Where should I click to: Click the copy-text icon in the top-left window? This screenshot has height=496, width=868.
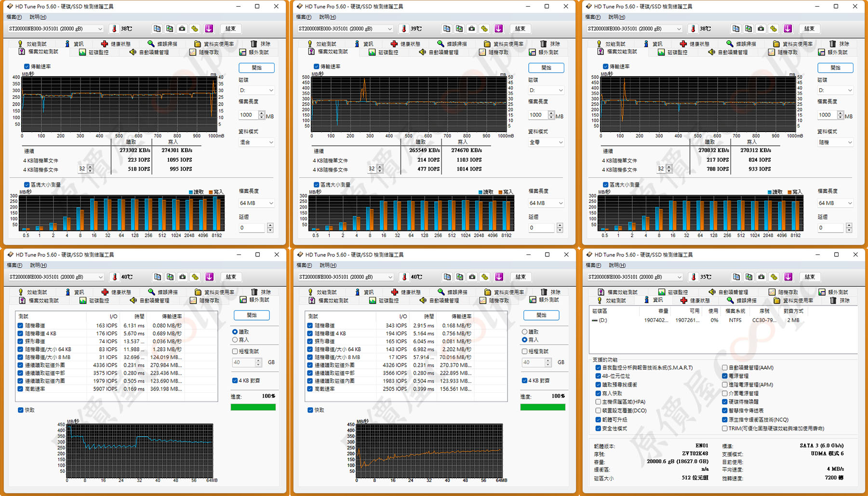tap(157, 28)
